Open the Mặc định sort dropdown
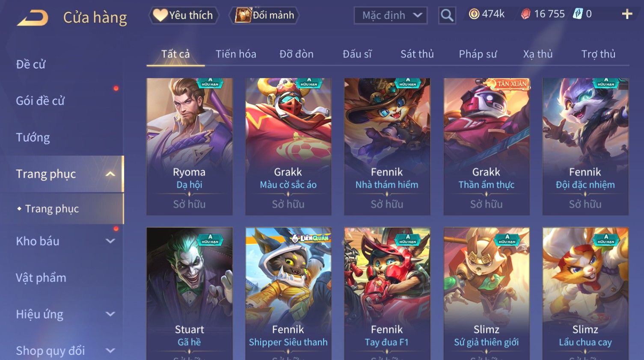The image size is (644, 360). (x=391, y=15)
